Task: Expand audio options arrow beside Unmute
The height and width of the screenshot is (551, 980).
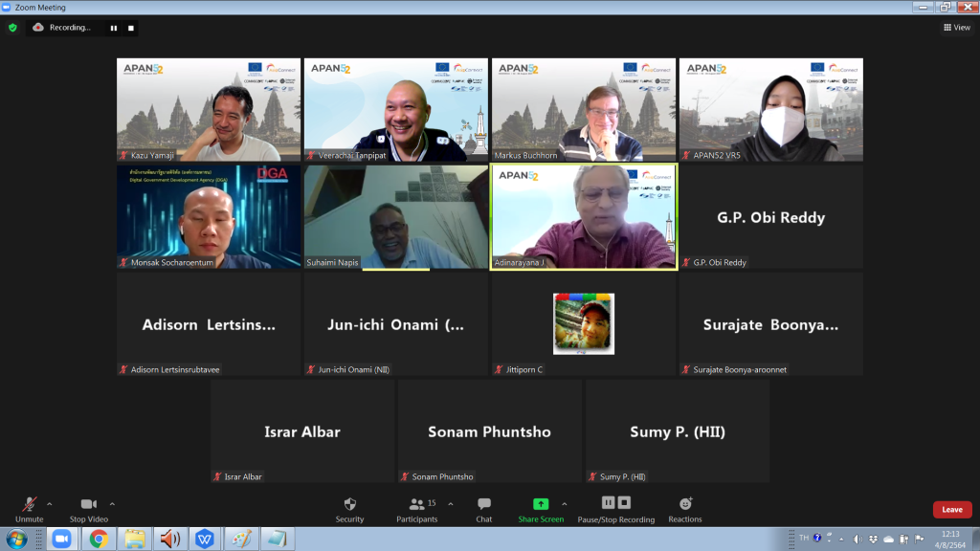Action: click(50, 503)
